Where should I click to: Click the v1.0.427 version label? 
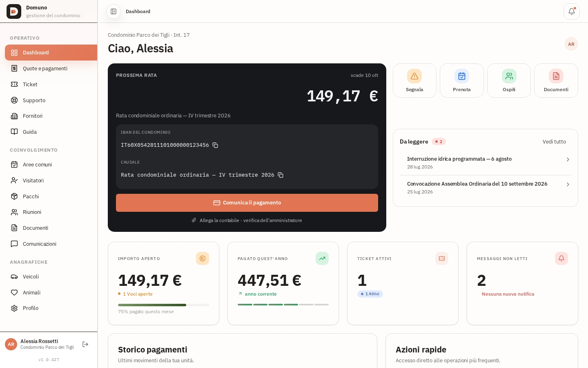(x=49, y=360)
